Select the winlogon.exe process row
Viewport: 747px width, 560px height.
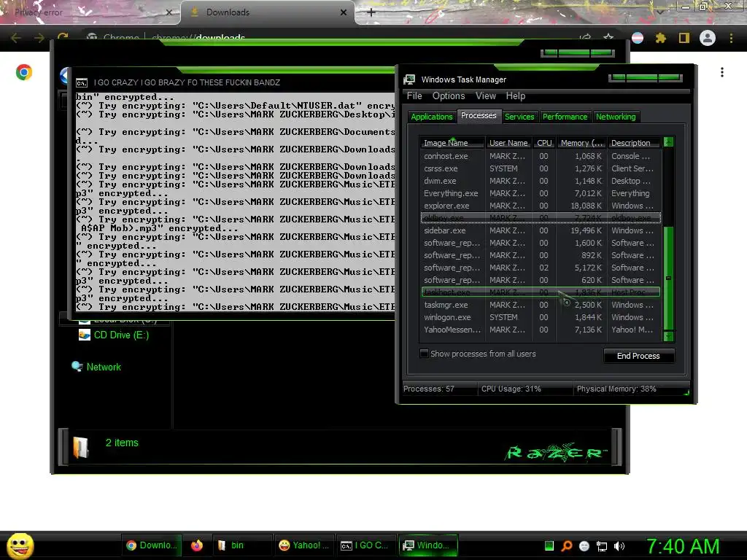coord(541,317)
